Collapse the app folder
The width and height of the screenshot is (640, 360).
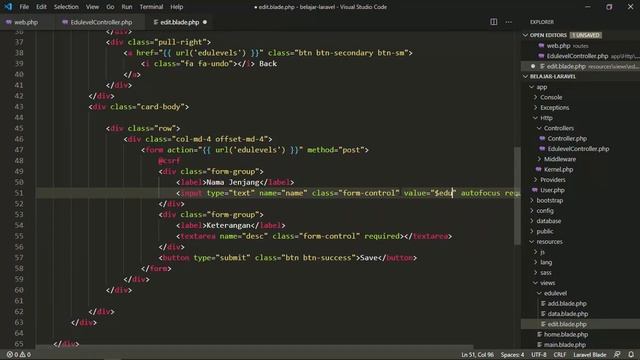541,87
